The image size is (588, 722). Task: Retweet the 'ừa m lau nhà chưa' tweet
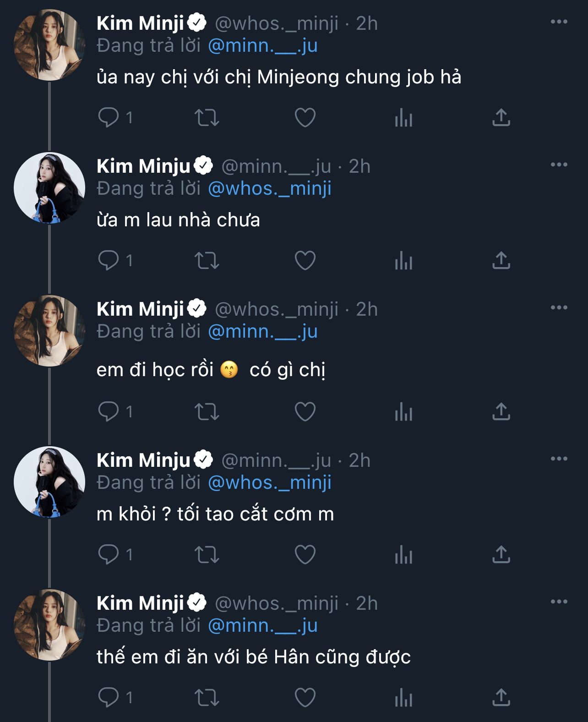(207, 261)
